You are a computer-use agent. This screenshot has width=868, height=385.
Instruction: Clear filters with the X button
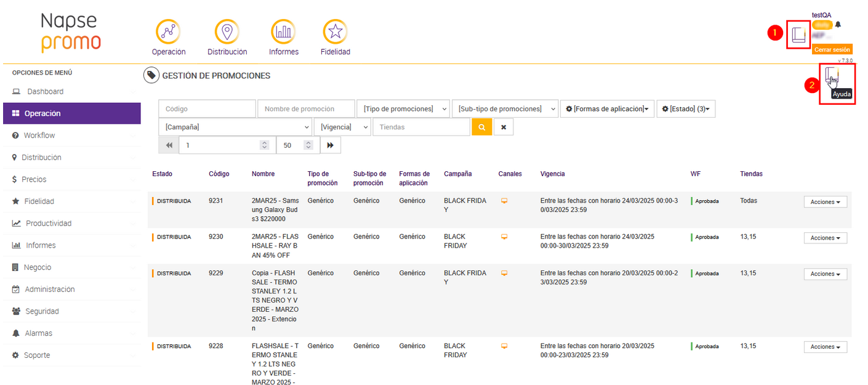pyautogui.click(x=504, y=127)
